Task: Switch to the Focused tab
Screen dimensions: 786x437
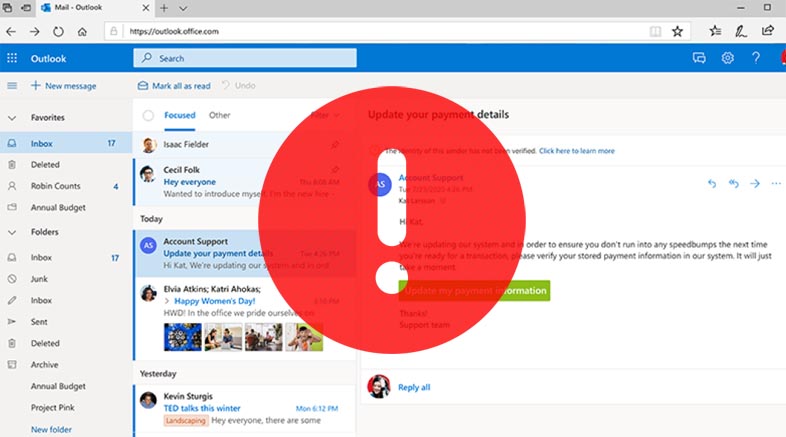Action: click(179, 115)
